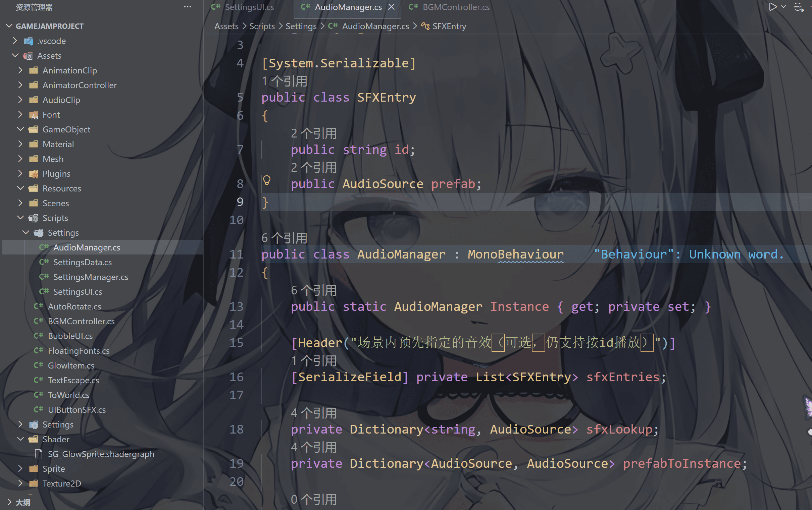Expand the Sprite folder

(20, 468)
